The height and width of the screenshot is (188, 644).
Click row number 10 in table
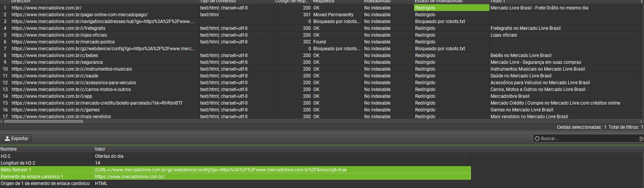(5, 69)
